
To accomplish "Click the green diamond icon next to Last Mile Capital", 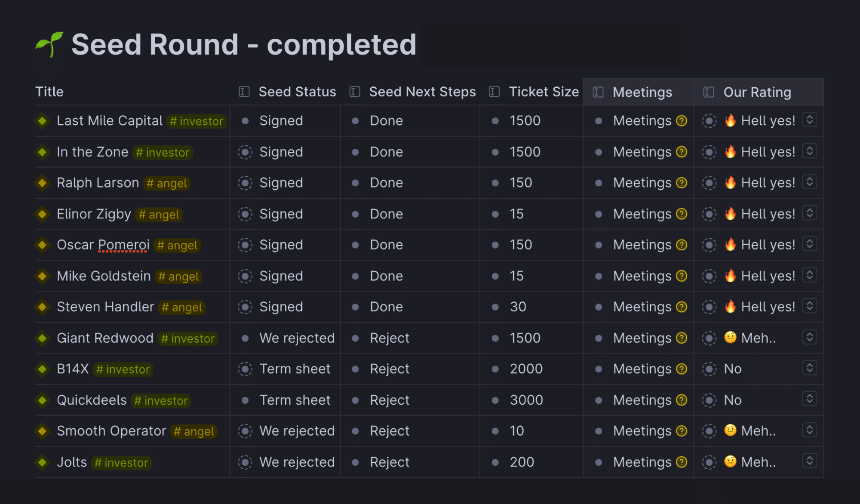I will coord(42,121).
